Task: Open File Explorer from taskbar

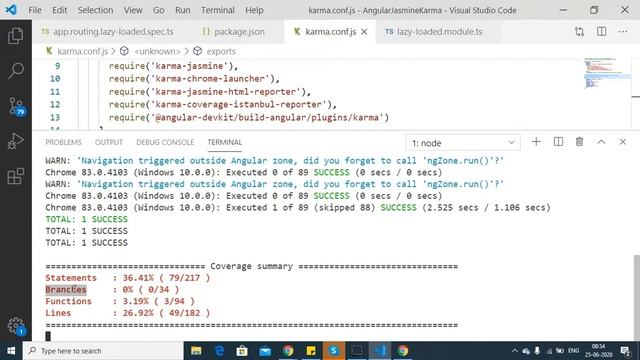Action: (196, 351)
